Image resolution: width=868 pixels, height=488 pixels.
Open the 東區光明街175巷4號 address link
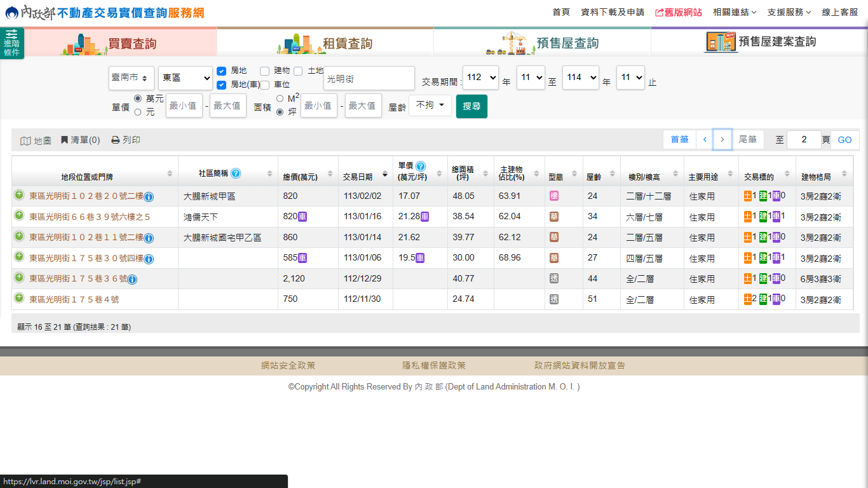click(74, 299)
